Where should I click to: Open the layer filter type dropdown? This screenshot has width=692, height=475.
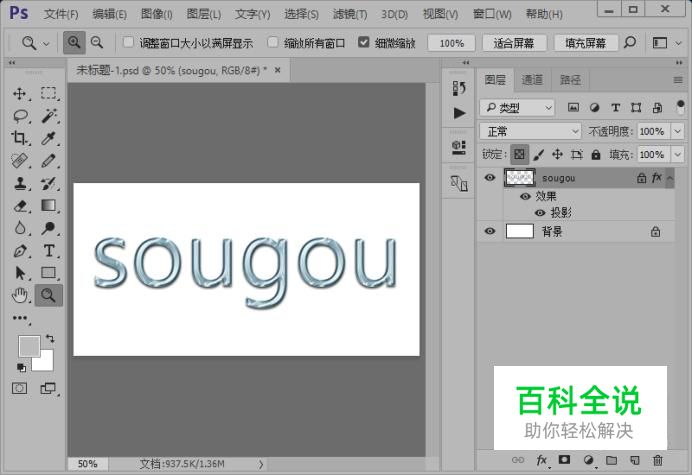click(517, 108)
